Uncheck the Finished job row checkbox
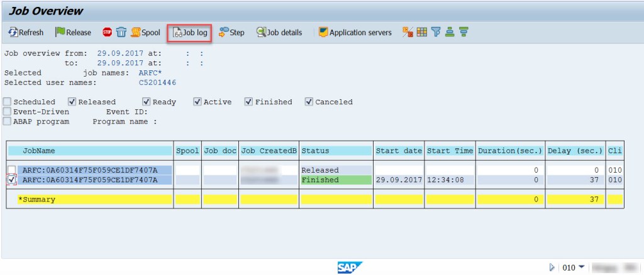The image size is (644, 275). click(12, 180)
